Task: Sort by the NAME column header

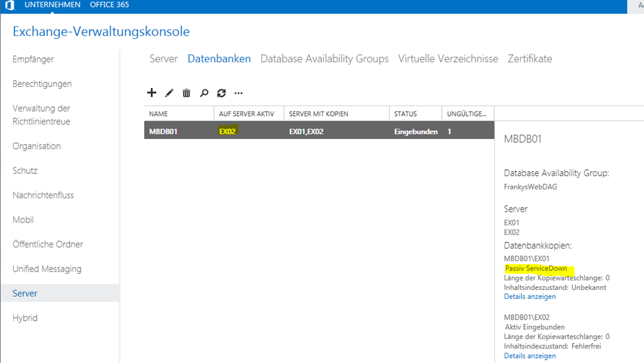Action: (158, 114)
